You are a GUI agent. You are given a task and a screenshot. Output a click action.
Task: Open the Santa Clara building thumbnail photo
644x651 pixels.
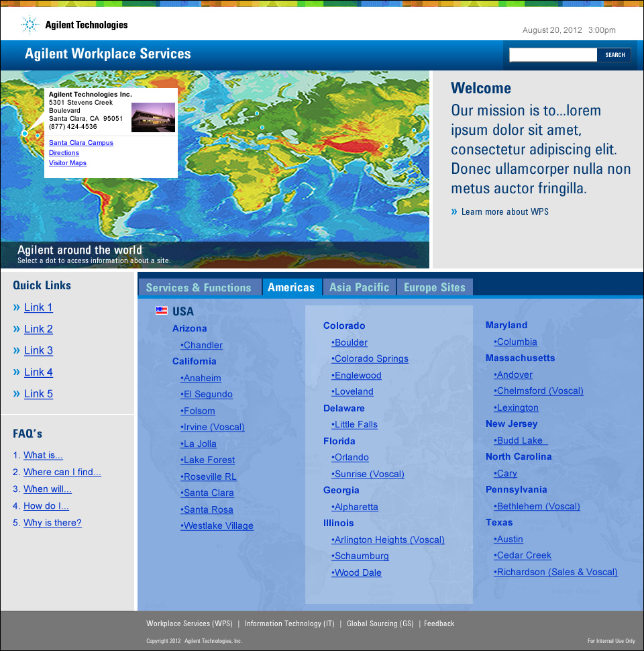[x=153, y=117]
